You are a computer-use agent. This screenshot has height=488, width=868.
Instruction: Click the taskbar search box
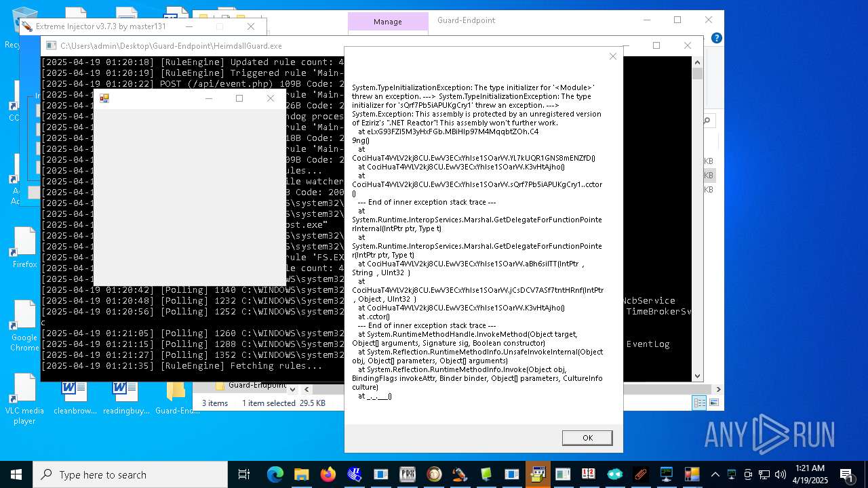130,474
